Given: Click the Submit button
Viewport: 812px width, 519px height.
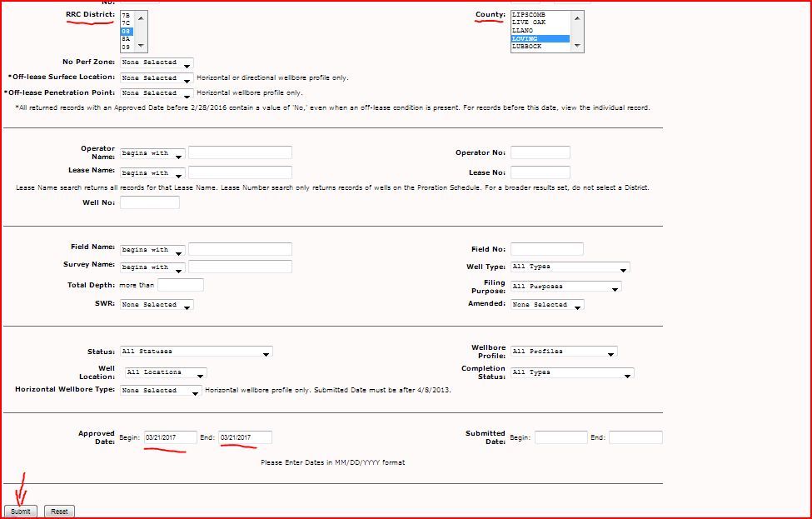Looking at the screenshot, I should pyautogui.click(x=21, y=512).
